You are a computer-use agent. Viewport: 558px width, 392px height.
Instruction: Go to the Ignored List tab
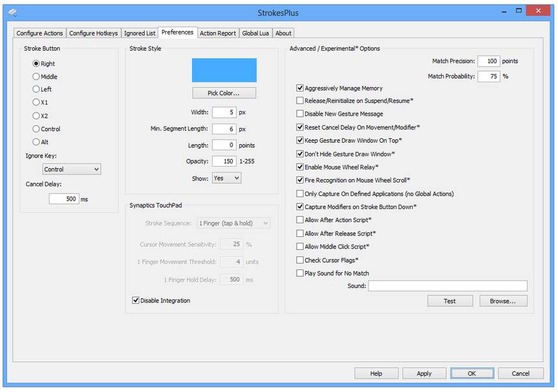click(139, 33)
